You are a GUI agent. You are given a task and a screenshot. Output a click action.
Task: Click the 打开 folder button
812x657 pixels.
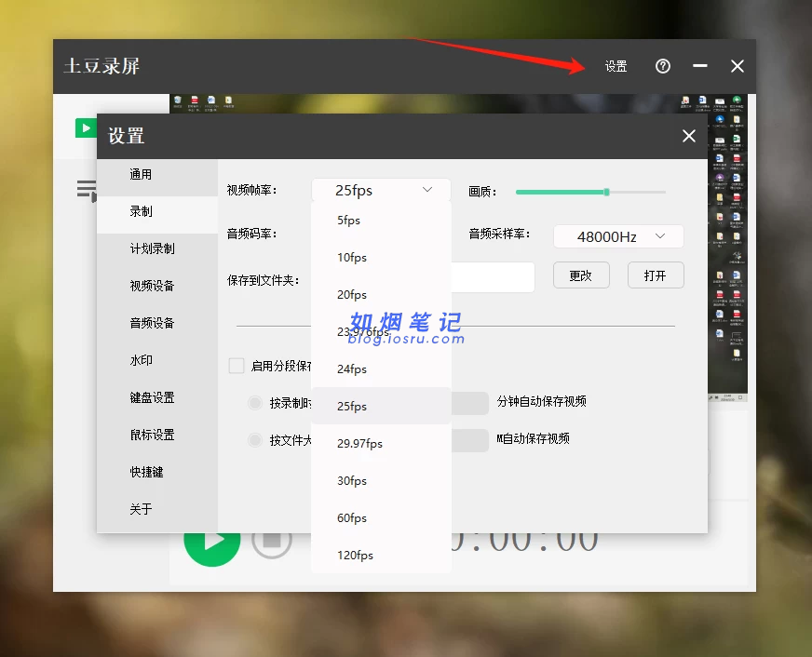click(x=656, y=275)
